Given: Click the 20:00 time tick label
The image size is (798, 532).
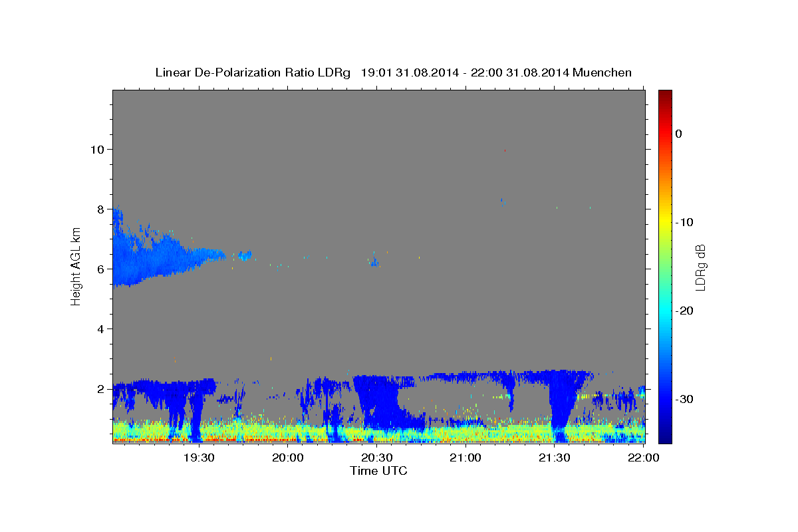Looking at the screenshot, I should pos(287,458).
